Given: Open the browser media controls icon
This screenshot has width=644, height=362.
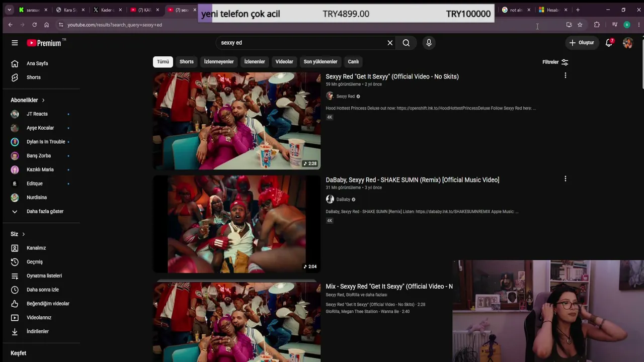Looking at the screenshot, I should click(614, 25).
